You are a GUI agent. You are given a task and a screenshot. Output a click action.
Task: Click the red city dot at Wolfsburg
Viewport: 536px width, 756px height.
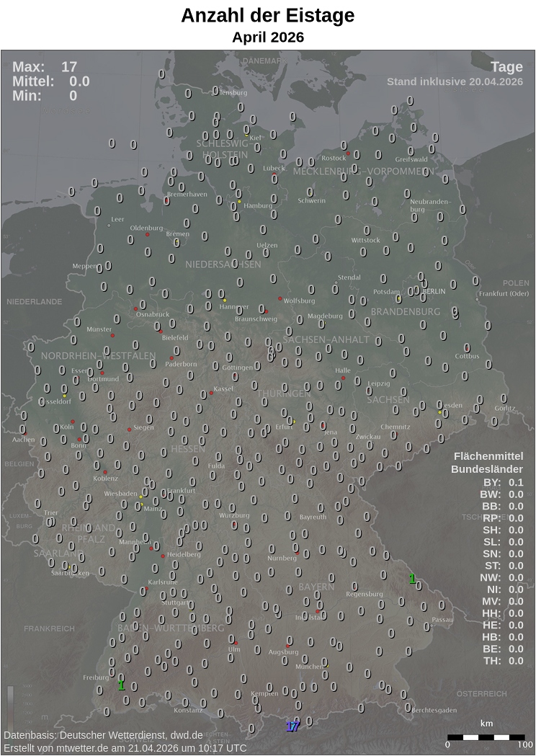[x=280, y=298]
